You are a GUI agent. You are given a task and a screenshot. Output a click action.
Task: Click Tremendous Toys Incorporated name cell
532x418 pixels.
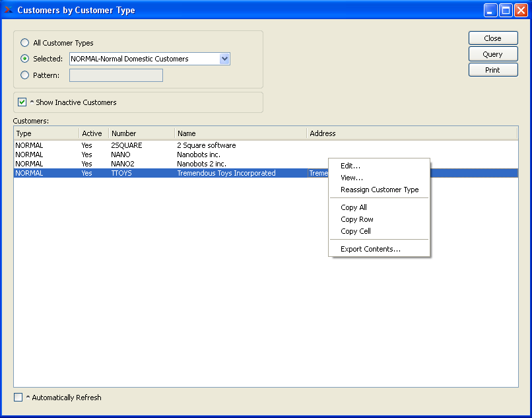pyautogui.click(x=226, y=173)
